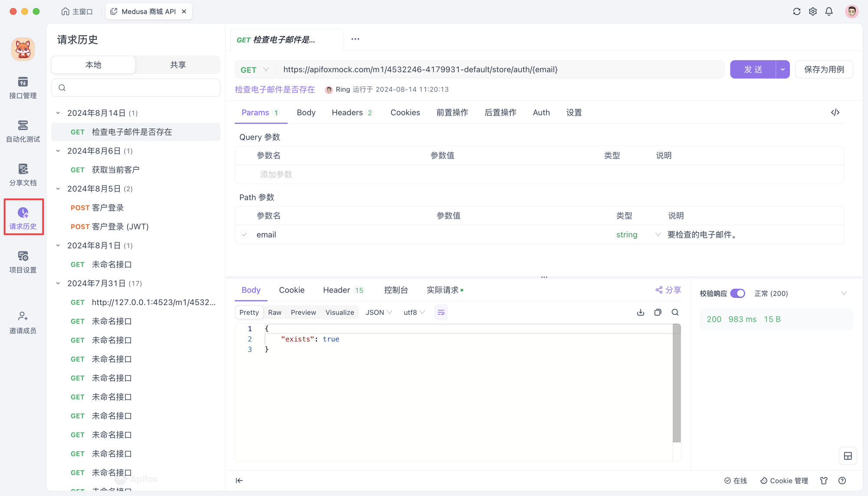This screenshot has height=496, width=868.
Task: Click the response body vertical scrollbar
Action: point(677,384)
